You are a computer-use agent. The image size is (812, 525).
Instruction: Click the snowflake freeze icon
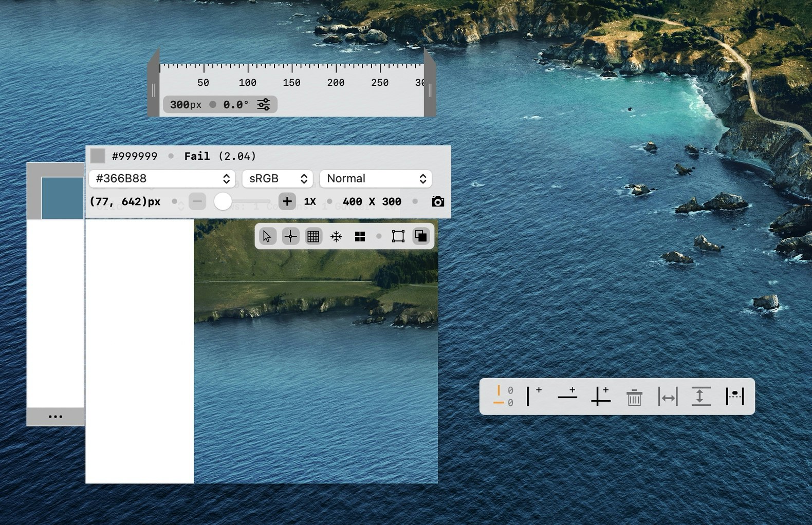[336, 236]
